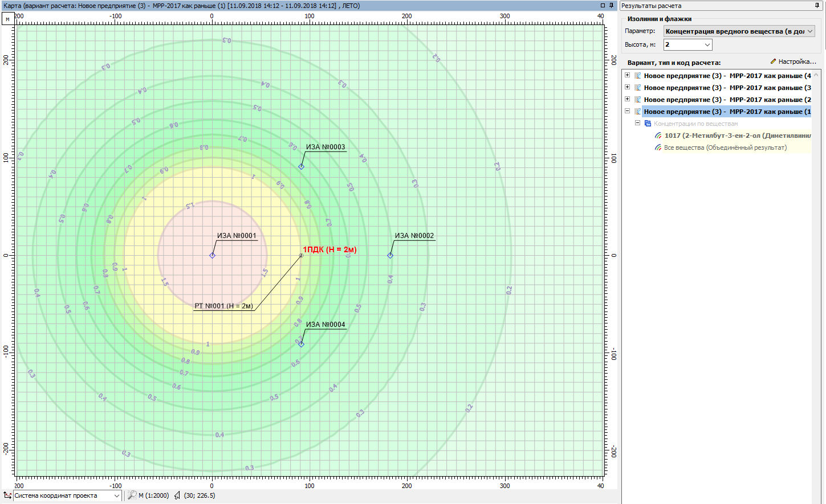Click the ruler units 'м' corner box
Viewport: 826px width, 504px height.
point(7,19)
